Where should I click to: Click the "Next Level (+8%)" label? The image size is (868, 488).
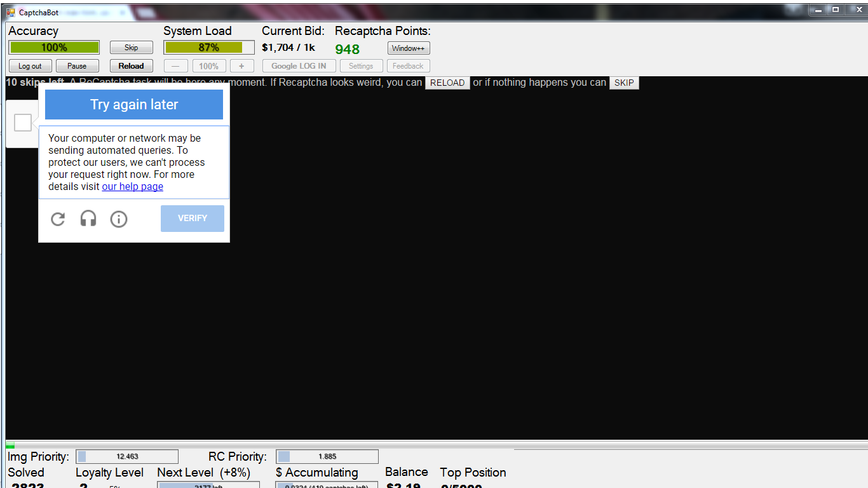click(x=203, y=473)
